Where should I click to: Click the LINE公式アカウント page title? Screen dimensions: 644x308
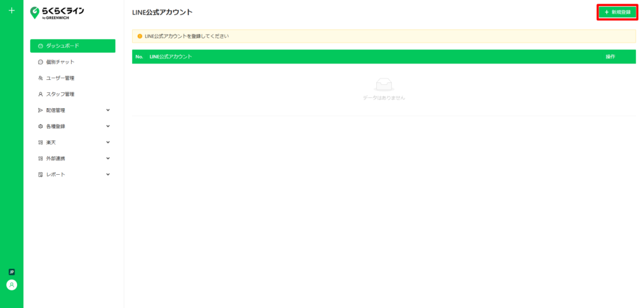pyautogui.click(x=162, y=13)
